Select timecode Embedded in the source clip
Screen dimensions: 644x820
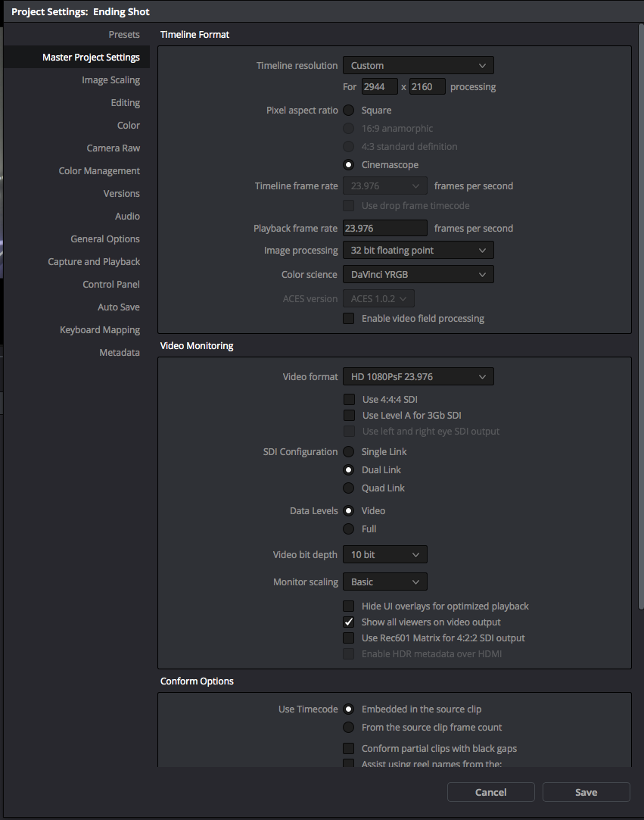[349, 709]
